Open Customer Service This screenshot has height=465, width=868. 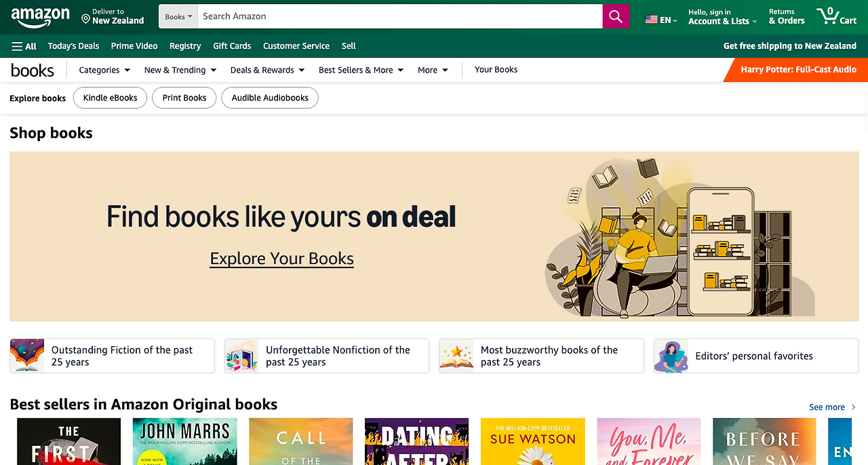click(x=296, y=46)
